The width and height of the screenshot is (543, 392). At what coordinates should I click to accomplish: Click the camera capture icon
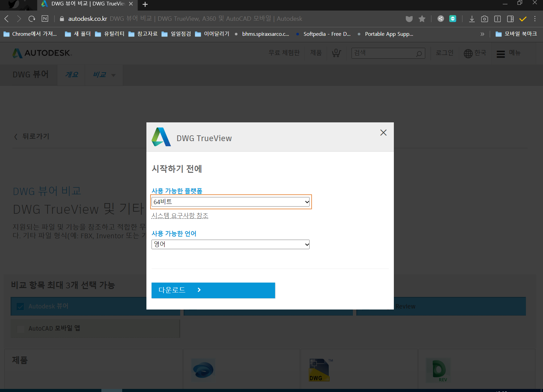tap(484, 19)
